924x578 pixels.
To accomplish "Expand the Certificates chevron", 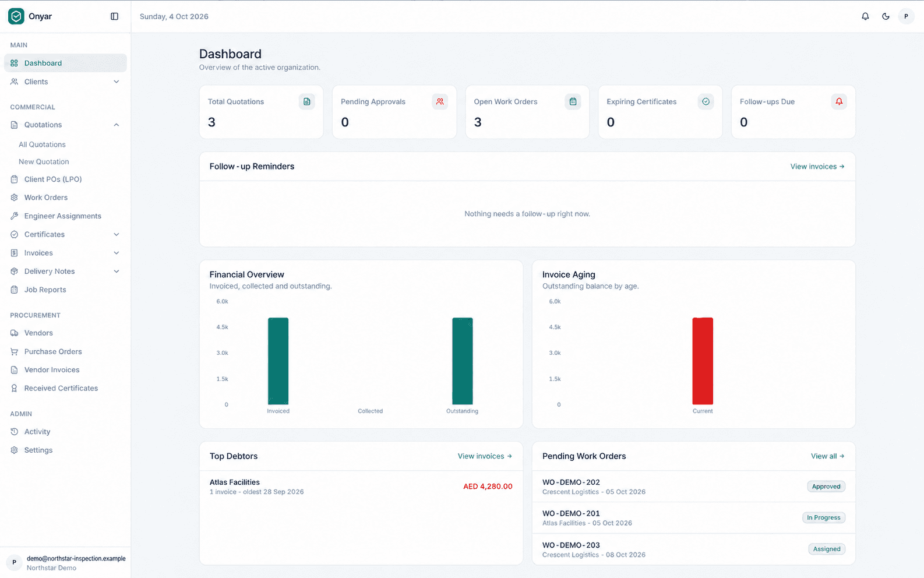I will pos(117,234).
